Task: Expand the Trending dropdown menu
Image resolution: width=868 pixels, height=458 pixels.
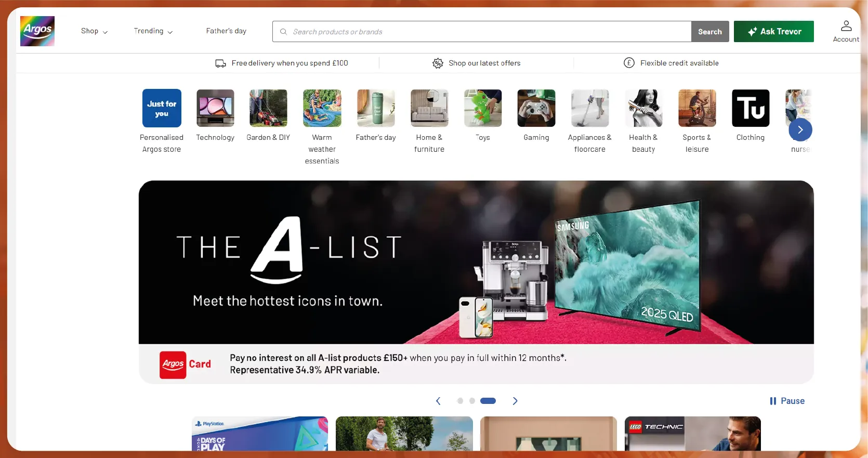Action: (x=153, y=31)
